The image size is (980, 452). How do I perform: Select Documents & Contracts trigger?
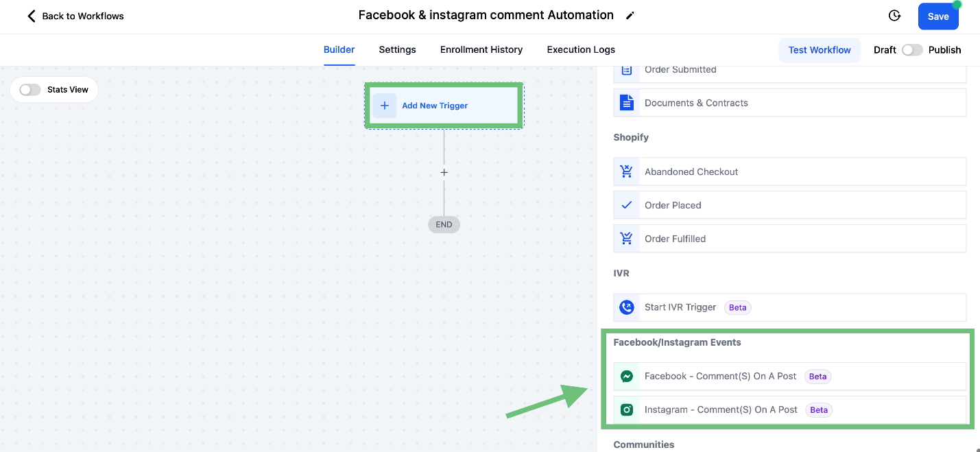tap(789, 103)
